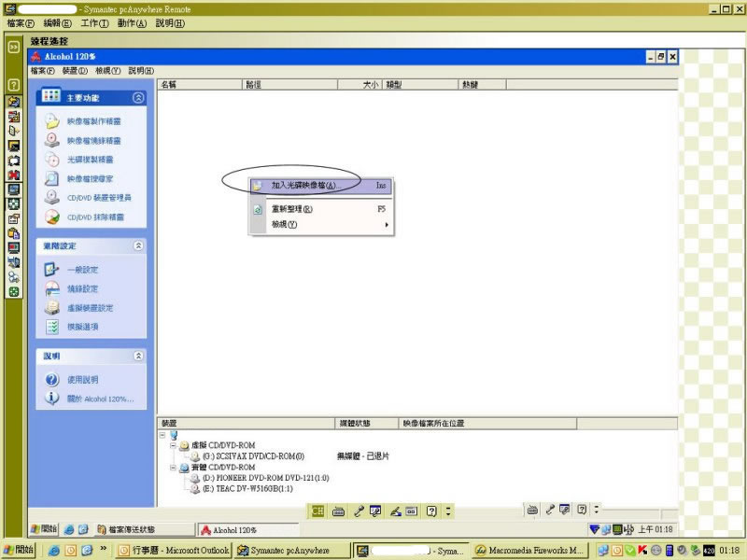
Task: Open the Alcohol 120% 裝置(D) menu
Action: [75, 71]
